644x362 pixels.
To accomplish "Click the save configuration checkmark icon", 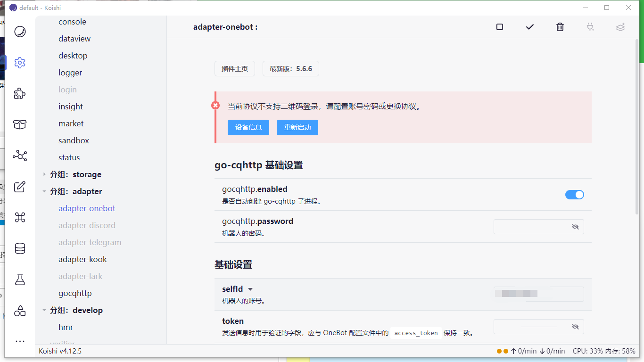I will pyautogui.click(x=530, y=27).
